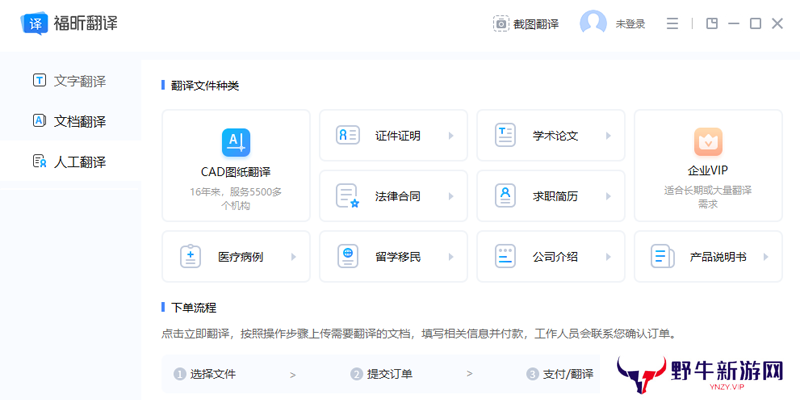The width and height of the screenshot is (800, 400).
Task: Click the user avatar icon
Action: 593,23
